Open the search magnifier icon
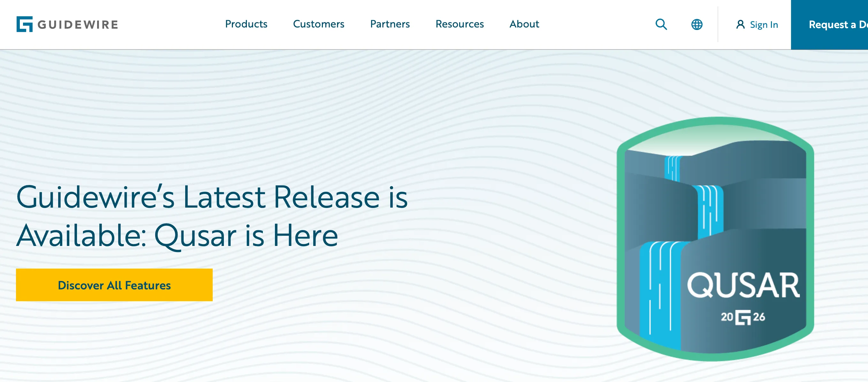The image size is (868, 382). coord(661,24)
